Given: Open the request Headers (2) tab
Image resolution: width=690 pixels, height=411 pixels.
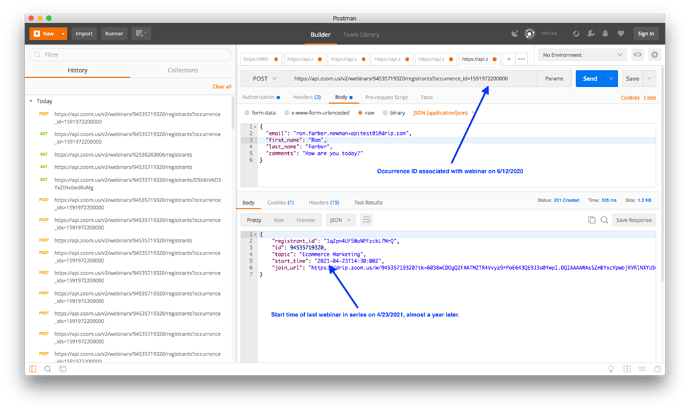Looking at the screenshot, I should 307,97.
